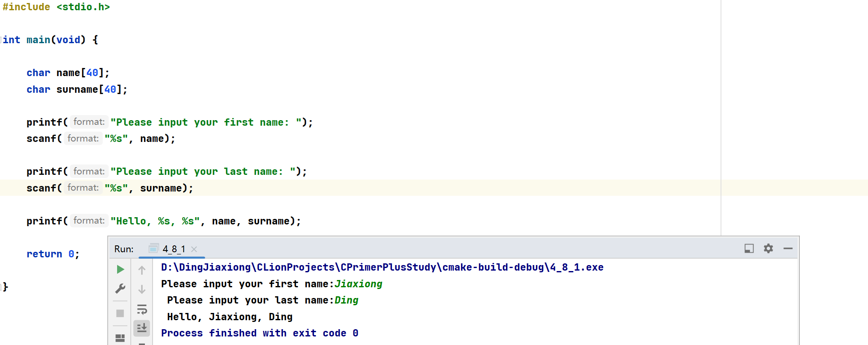Click the 'char surname[40];' declaration

(77, 89)
